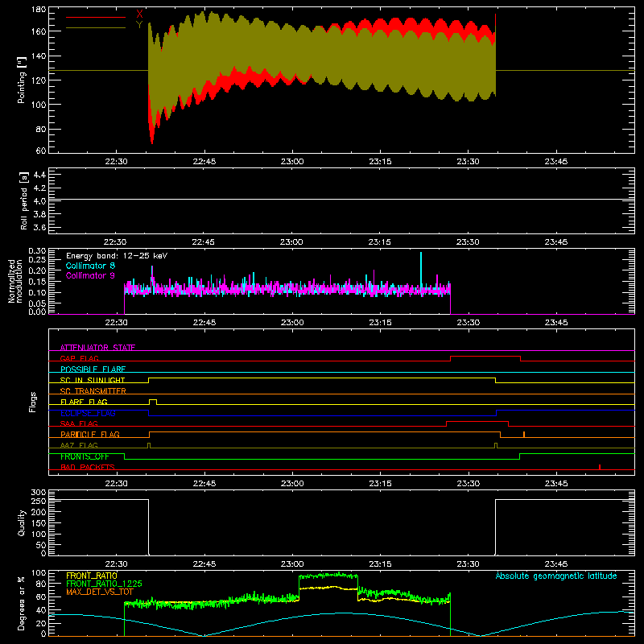
Task: Click the BAD_PACKETS label
Action: [88, 467]
